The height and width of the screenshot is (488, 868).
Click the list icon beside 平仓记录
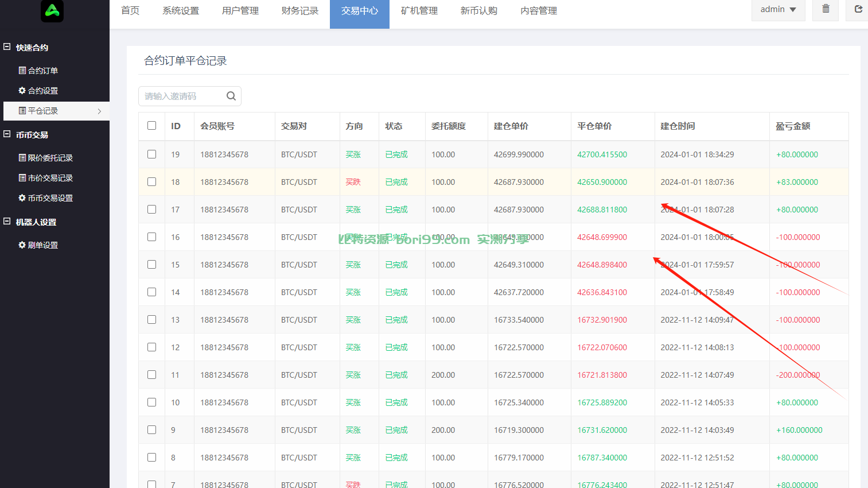coord(22,111)
